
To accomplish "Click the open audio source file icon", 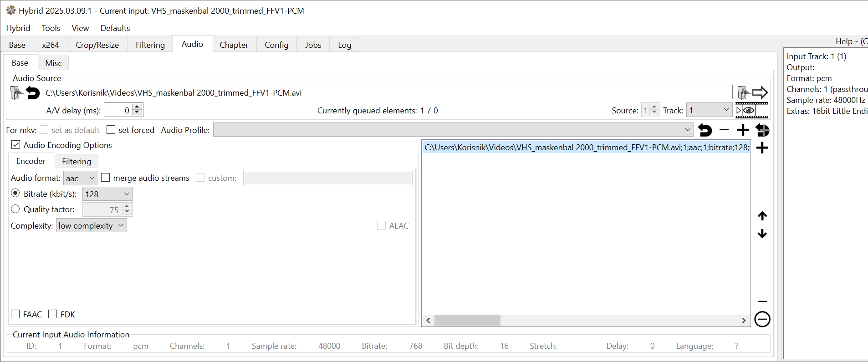I will coord(16,93).
